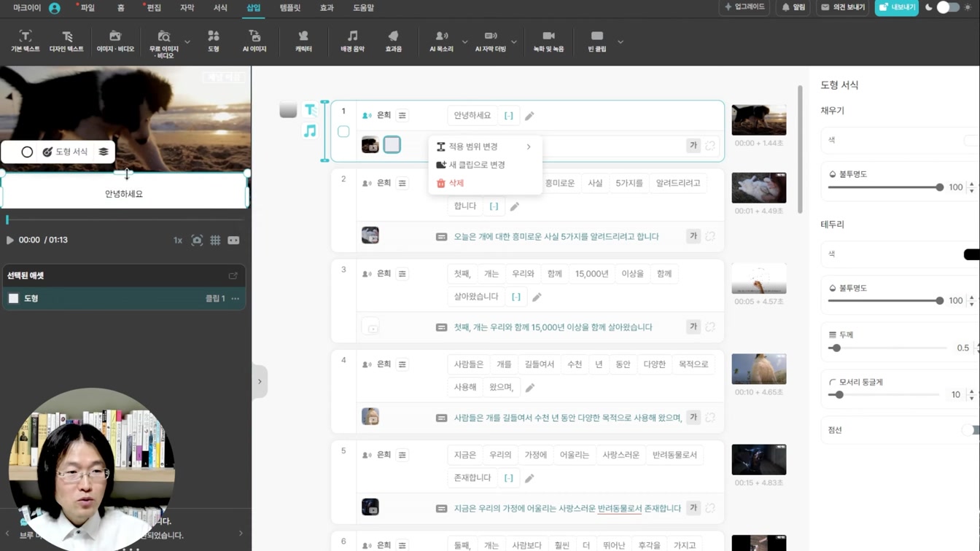Toggle the dark mode switch
This screenshot has height=551, width=980.
point(947,7)
